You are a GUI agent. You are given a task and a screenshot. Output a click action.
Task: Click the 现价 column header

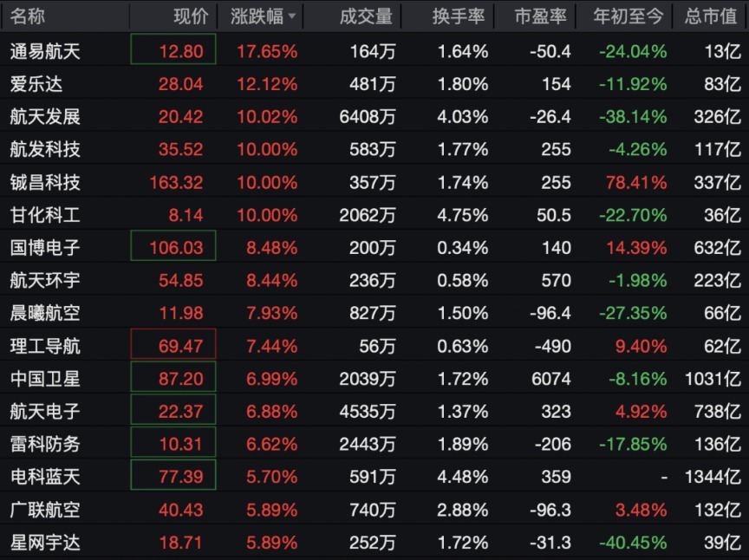(191, 16)
